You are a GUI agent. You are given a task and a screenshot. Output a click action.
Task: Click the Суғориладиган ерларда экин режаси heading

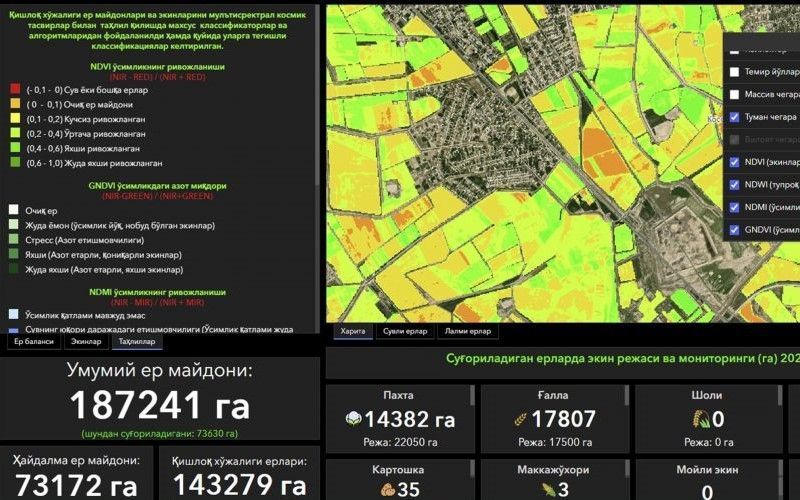[622, 359]
